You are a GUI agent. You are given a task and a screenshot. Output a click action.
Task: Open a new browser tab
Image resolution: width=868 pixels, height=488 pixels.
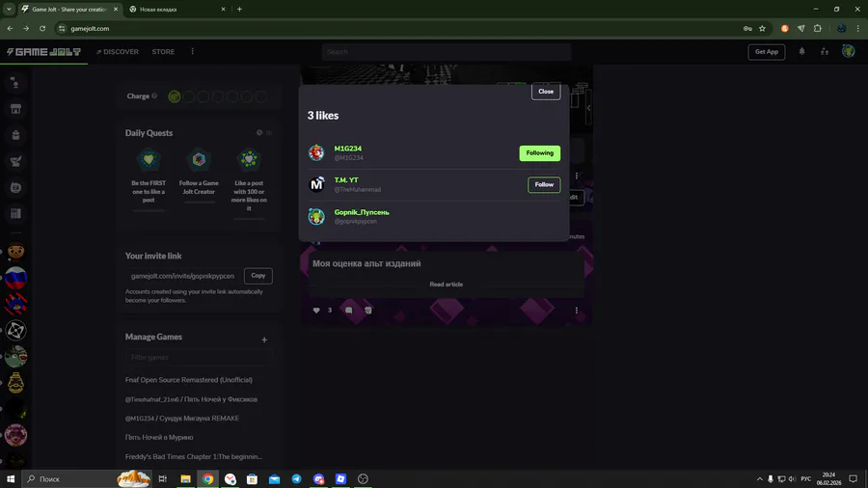pyautogui.click(x=240, y=10)
